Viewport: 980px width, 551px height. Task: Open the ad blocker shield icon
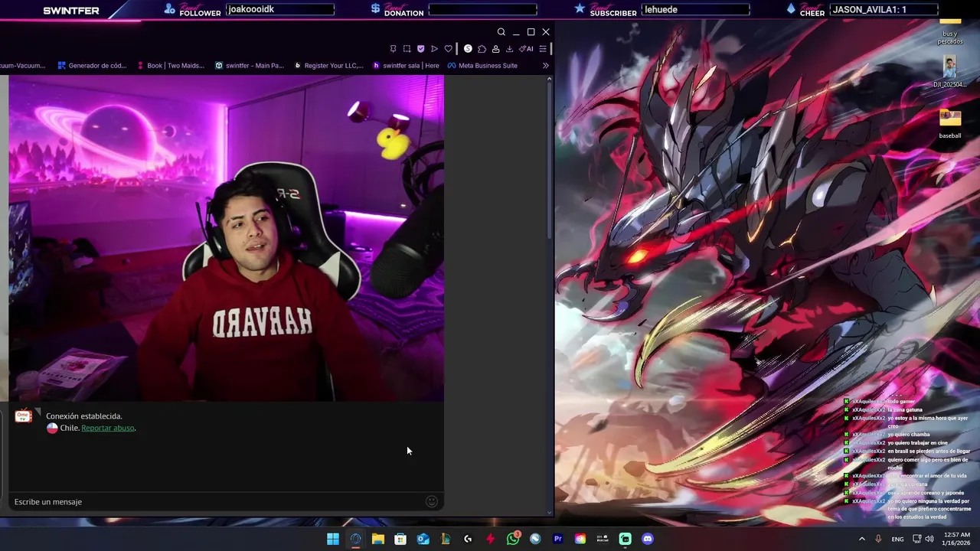420,49
